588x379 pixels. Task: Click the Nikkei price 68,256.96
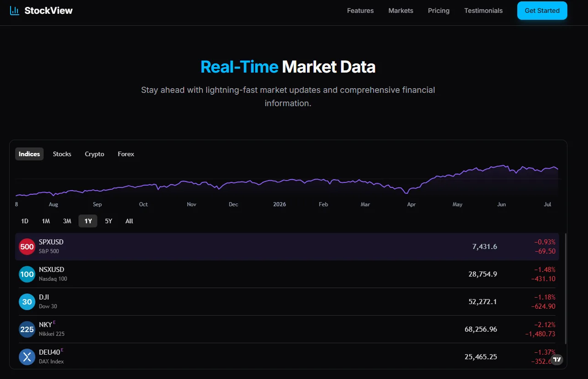481,329
